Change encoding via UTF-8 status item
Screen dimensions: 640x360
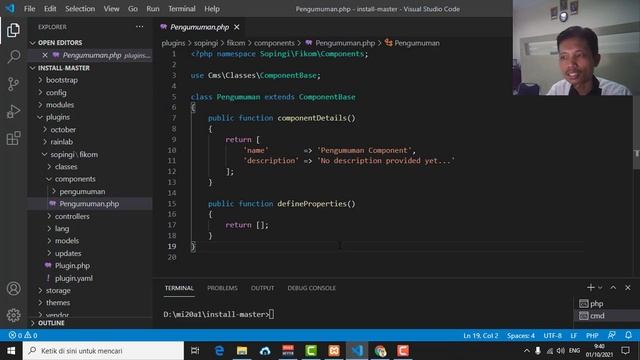552,336
